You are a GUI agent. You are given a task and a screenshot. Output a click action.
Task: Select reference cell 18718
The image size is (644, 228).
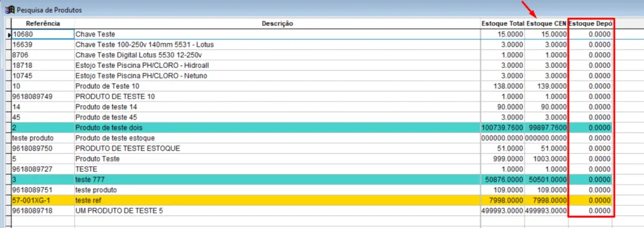tap(43, 66)
